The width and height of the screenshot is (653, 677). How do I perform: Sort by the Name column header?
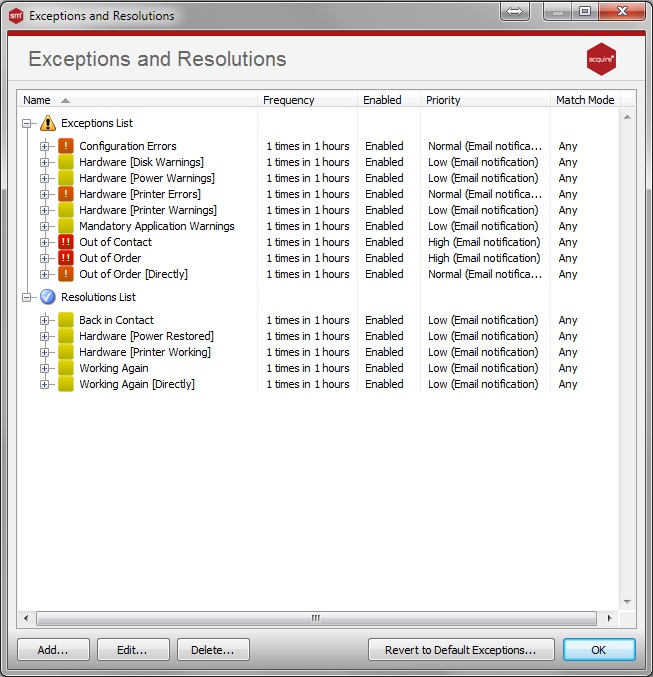click(x=137, y=100)
